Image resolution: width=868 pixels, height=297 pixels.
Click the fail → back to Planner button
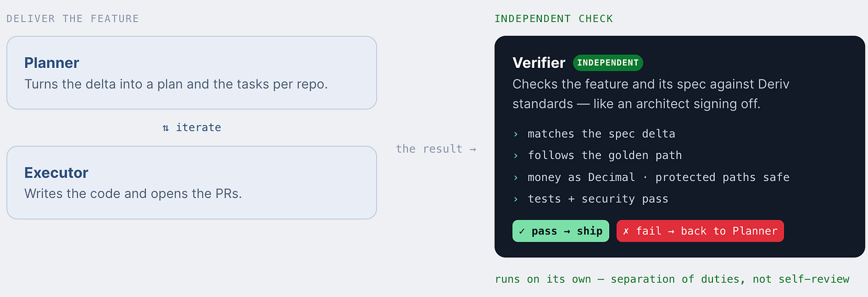pos(700,231)
